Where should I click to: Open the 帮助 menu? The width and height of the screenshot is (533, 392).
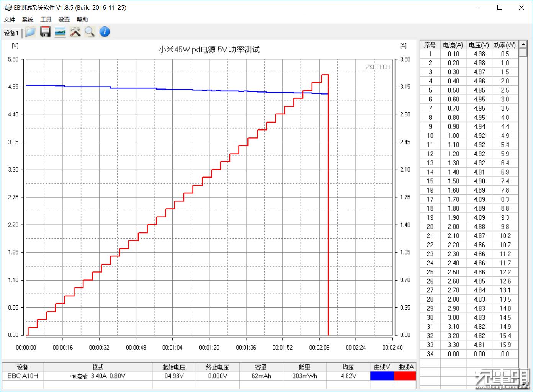tap(82, 20)
